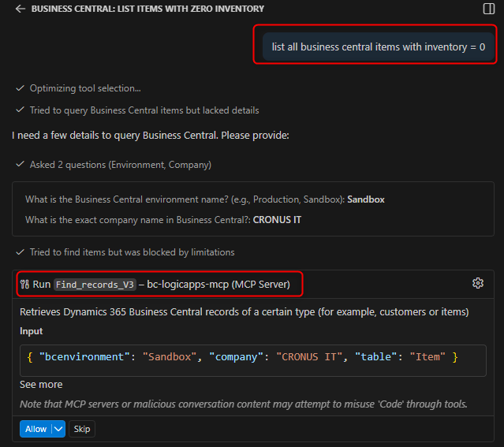Click the tools icon beside Run
Image resolution: width=504 pixels, height=447 pixels.
(x=24, y=284)
